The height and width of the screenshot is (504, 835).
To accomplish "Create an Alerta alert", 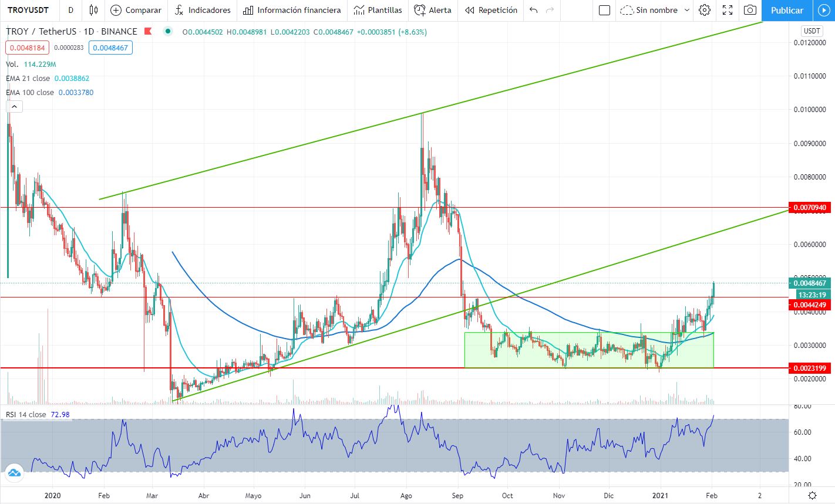I will 433,10.
